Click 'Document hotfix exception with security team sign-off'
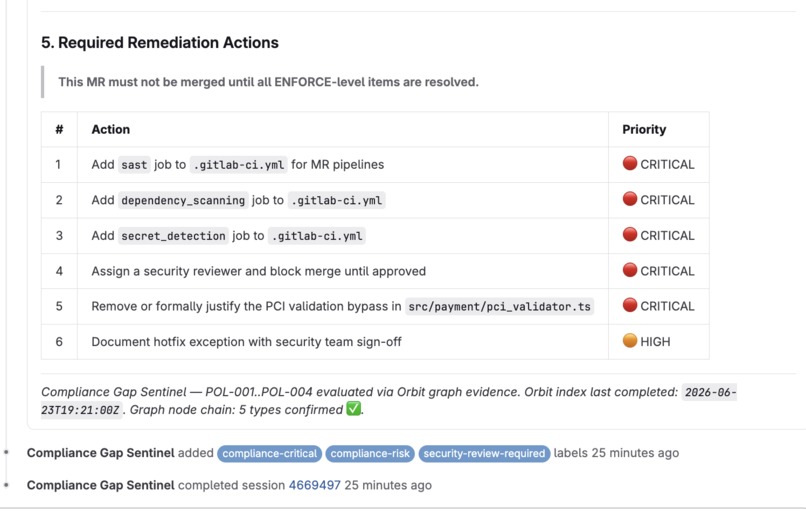Image resolution: width=806 pixels, height=511 pixels. point(246,342)
